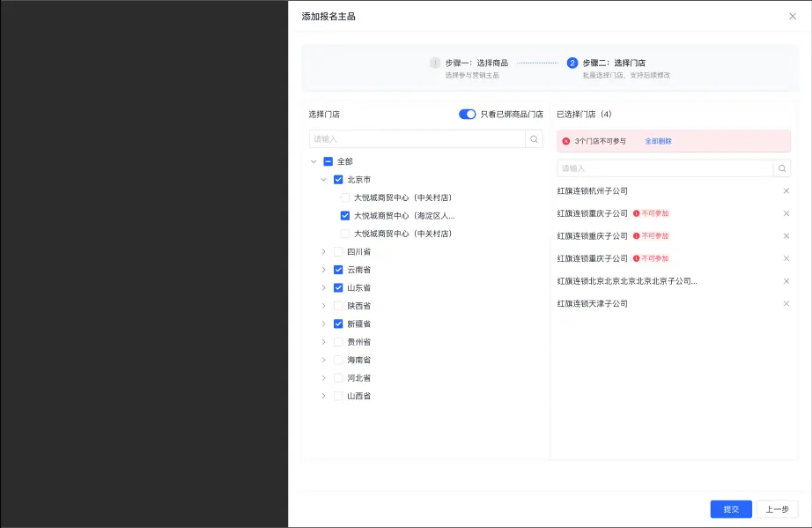The width and height of the screenshot is (812, 528).
Task: Expand the 河北省 node
Action: [324, 378]
